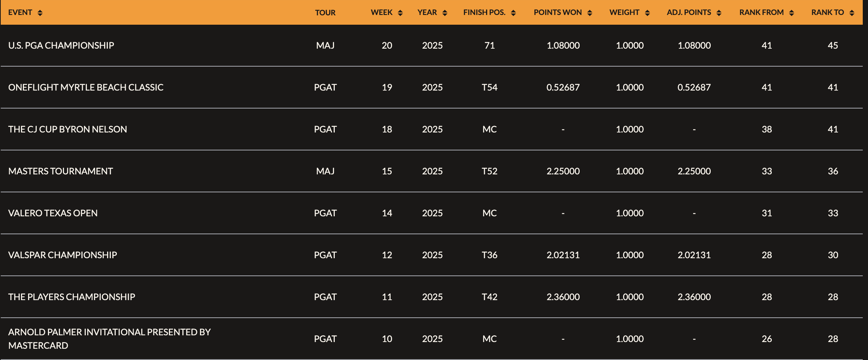Click finish position T36
Viewport: 868px width, 360px height.
[489, 255]
